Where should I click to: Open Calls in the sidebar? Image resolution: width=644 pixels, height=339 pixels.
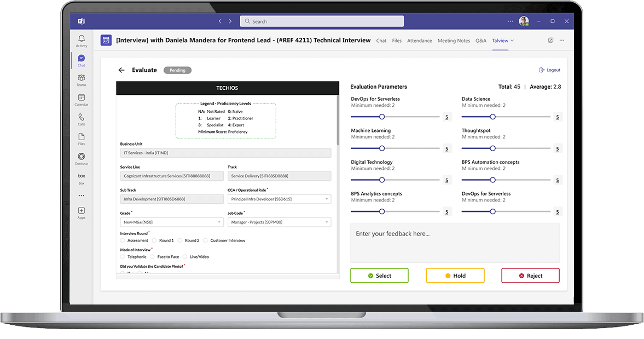(82, 119)
